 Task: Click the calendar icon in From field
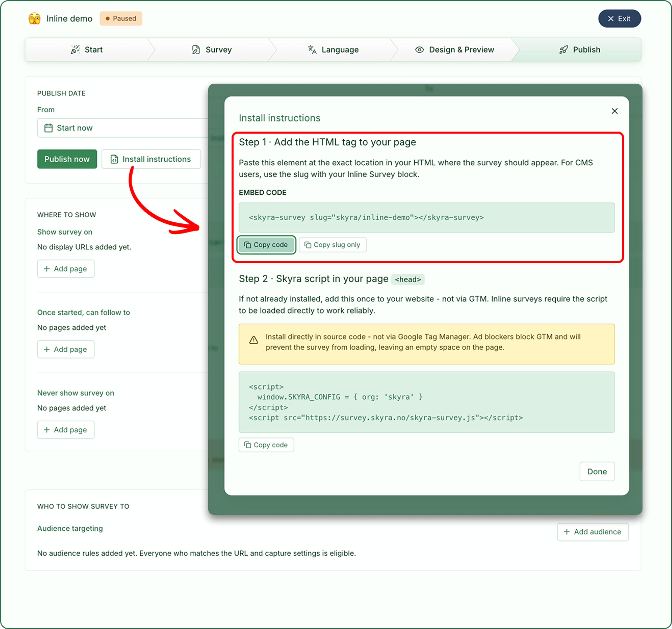click(x=48, y=128)
